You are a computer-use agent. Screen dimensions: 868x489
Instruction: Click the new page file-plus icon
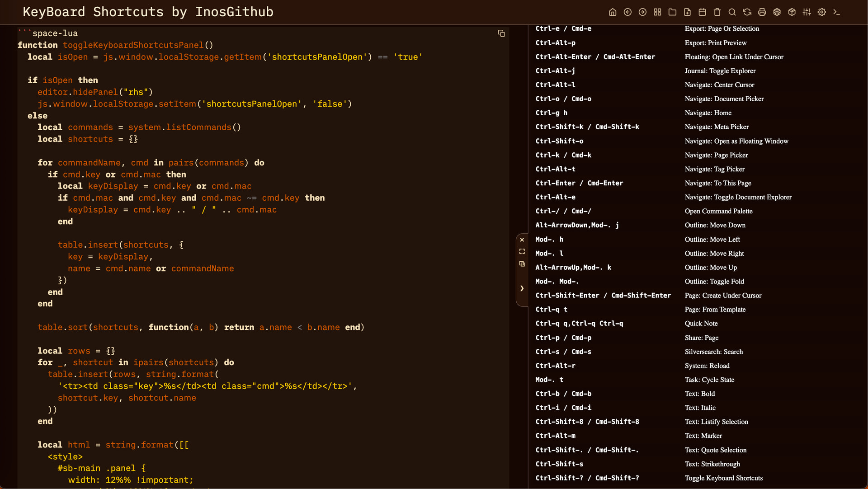(x=687, y=12)
